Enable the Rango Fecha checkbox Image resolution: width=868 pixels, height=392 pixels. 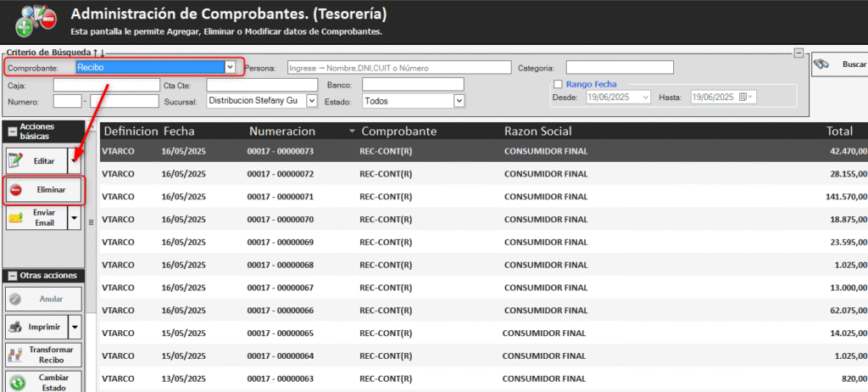(557, 84)
